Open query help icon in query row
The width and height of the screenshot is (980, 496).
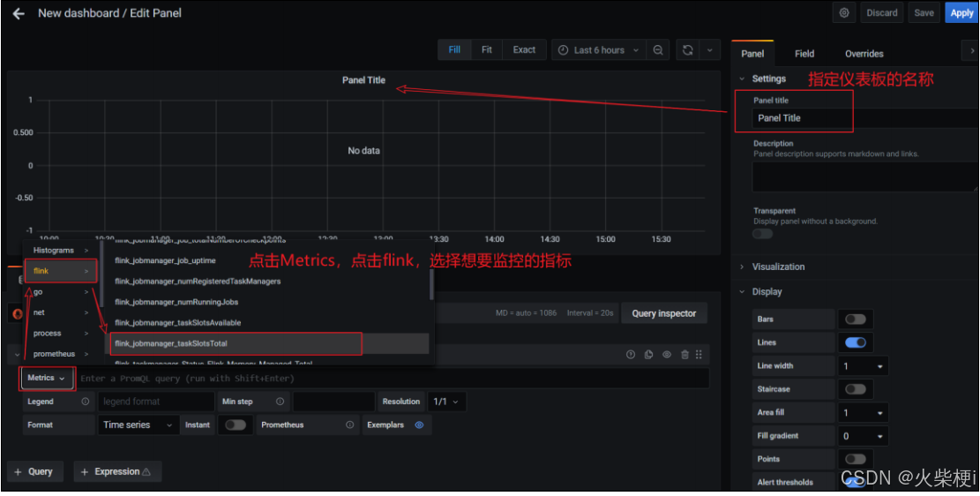point(630,355)
